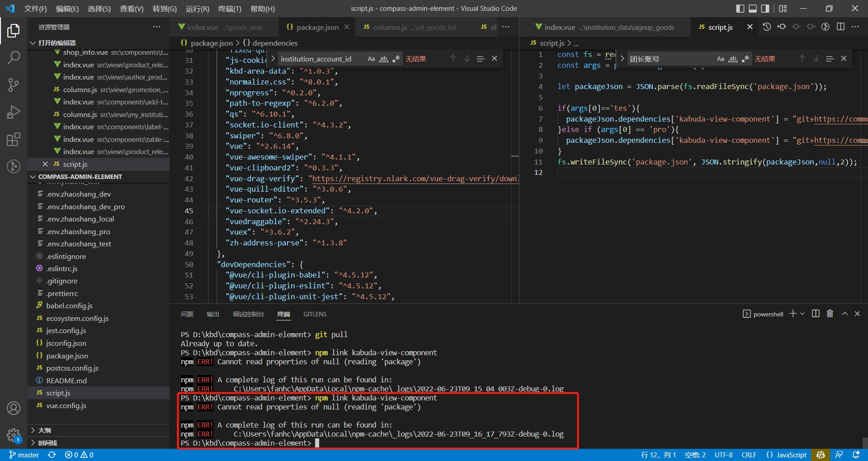Toggle Match Whole Word in package.json find box
The image size is (868, 461).
[x=383, y=59]
